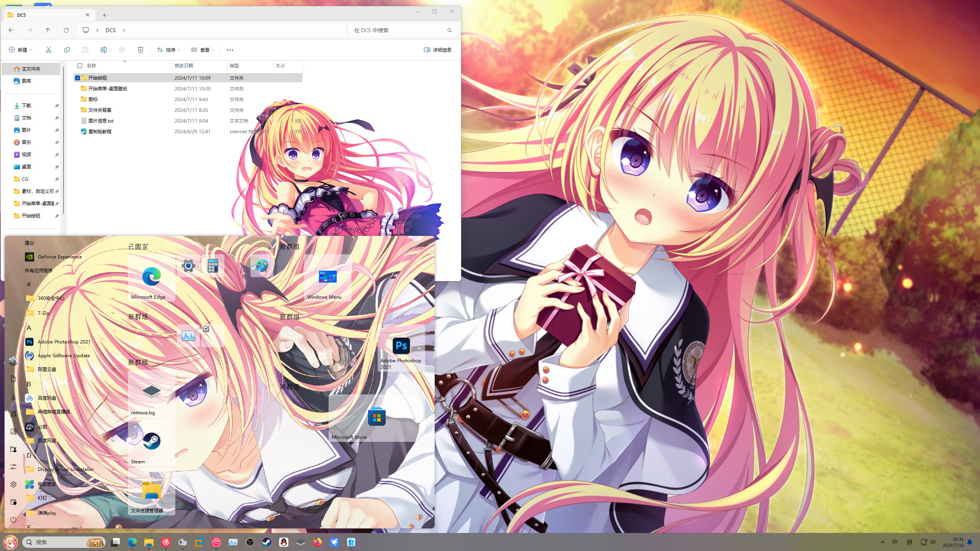The width and height of the screenshot is (980, 551).
Task: Open the three-dots more options menu
Action: point(230,50)
